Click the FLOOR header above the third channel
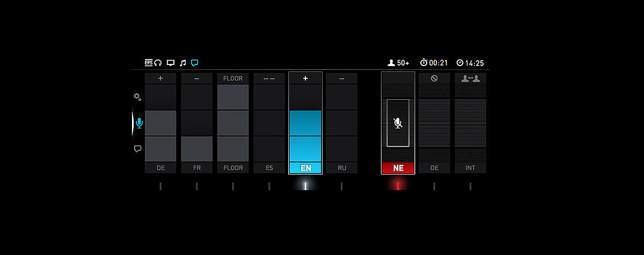This screenshot has width=644, height=255. pyautogui.click(x=233, y=78)
